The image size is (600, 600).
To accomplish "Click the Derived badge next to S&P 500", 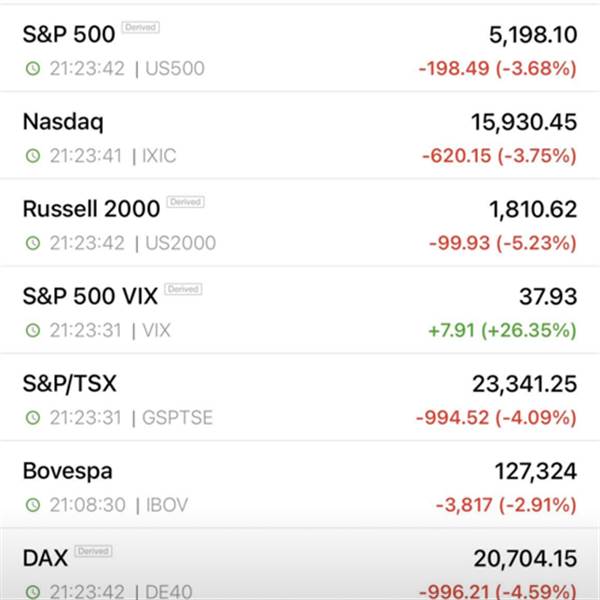I will 140,28.
